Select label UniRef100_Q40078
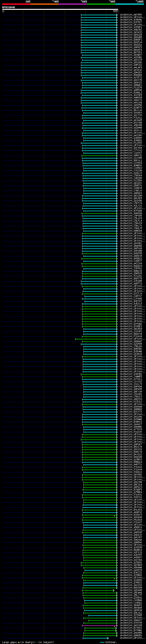146x644 pixels. click(x=131, y=80)
